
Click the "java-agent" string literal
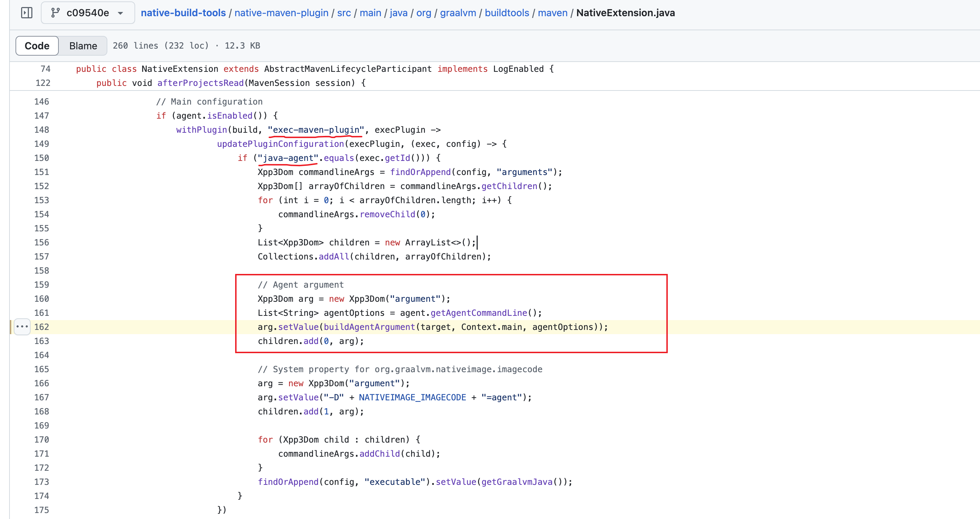(x=288, y=158)
